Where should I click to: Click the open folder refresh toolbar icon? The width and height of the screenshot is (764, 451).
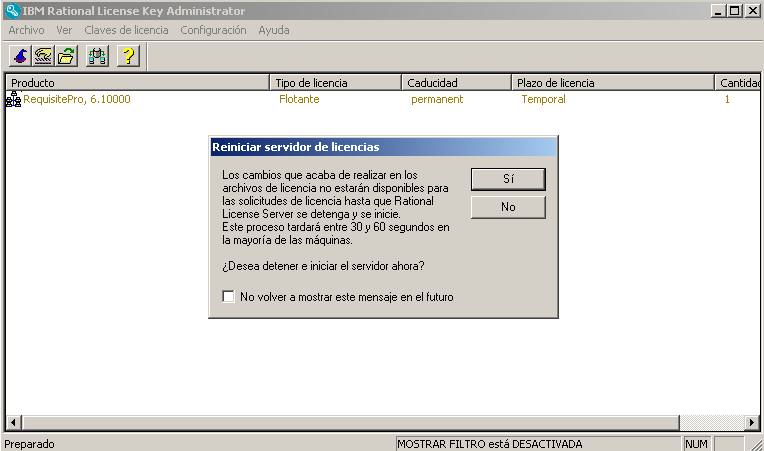tap(67, 56)
